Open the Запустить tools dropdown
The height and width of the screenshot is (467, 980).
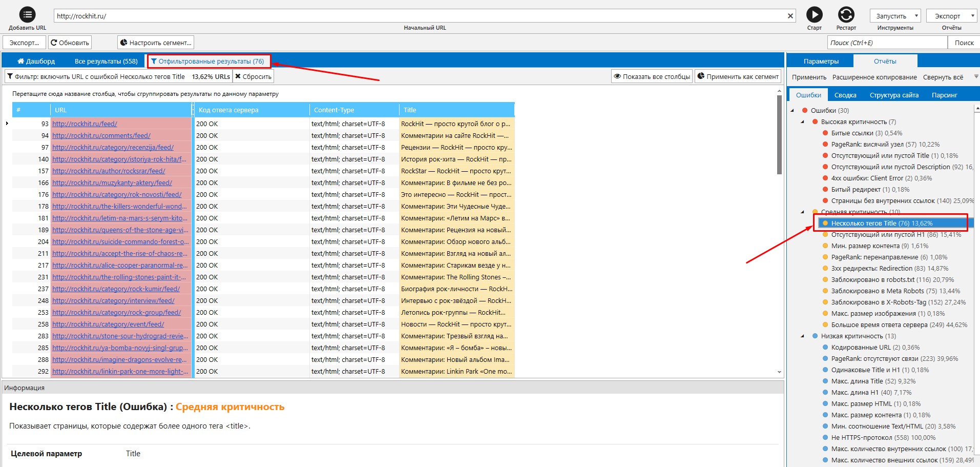pyautogui.click(x=895, y=16)
